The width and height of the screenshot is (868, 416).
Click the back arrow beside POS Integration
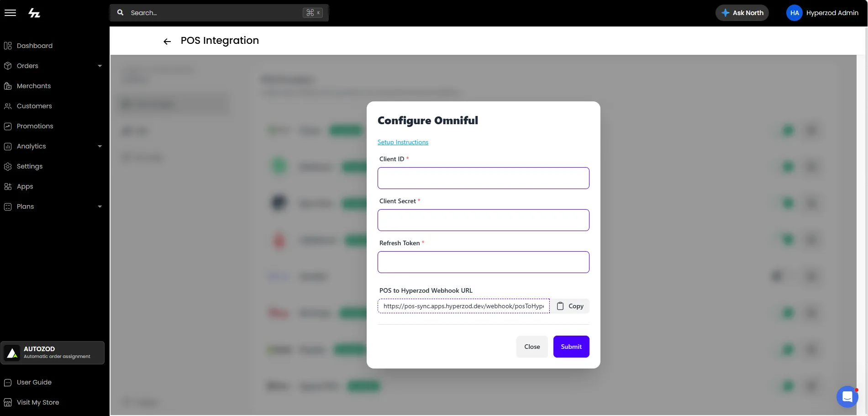167,42
